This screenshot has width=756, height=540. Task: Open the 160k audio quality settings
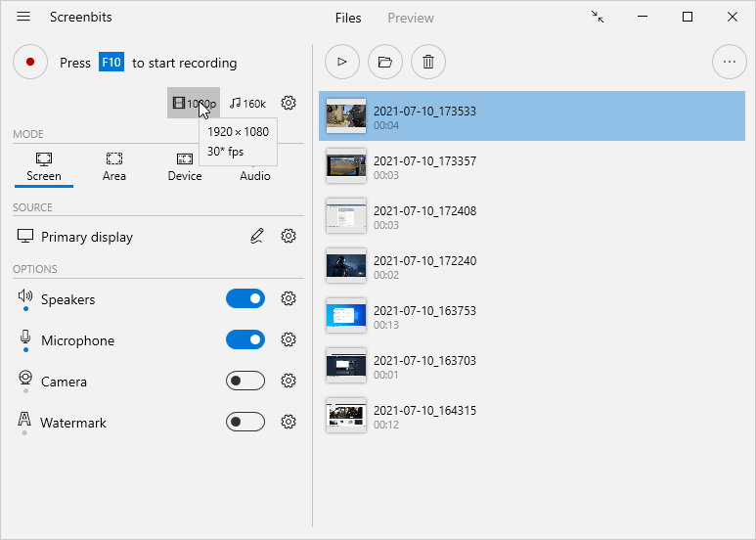point(247,103)
